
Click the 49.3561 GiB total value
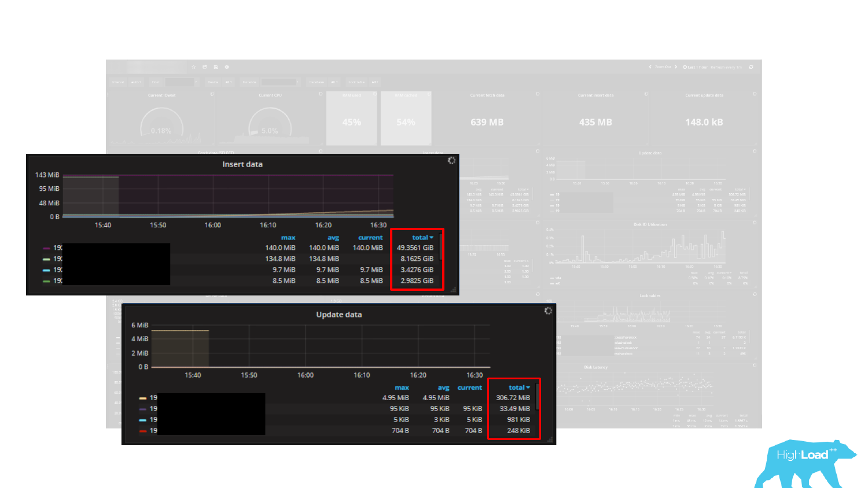[415, 248]
